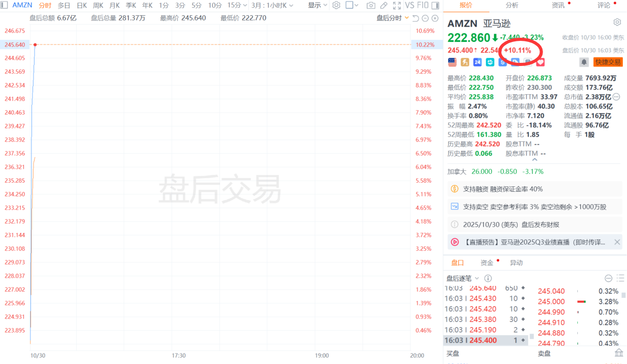Open 支持卖空 short selling notice
Viewport: 627px width, 364px height.
(535, 207)
